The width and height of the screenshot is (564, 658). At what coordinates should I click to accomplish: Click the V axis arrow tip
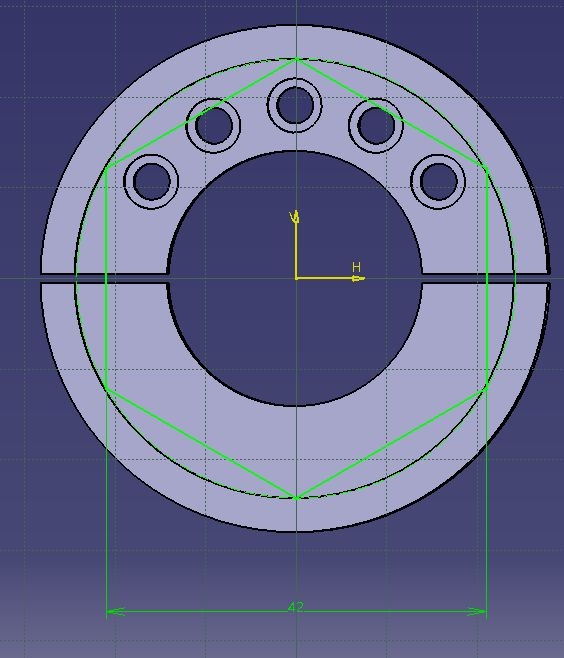[x=295, y=216]
